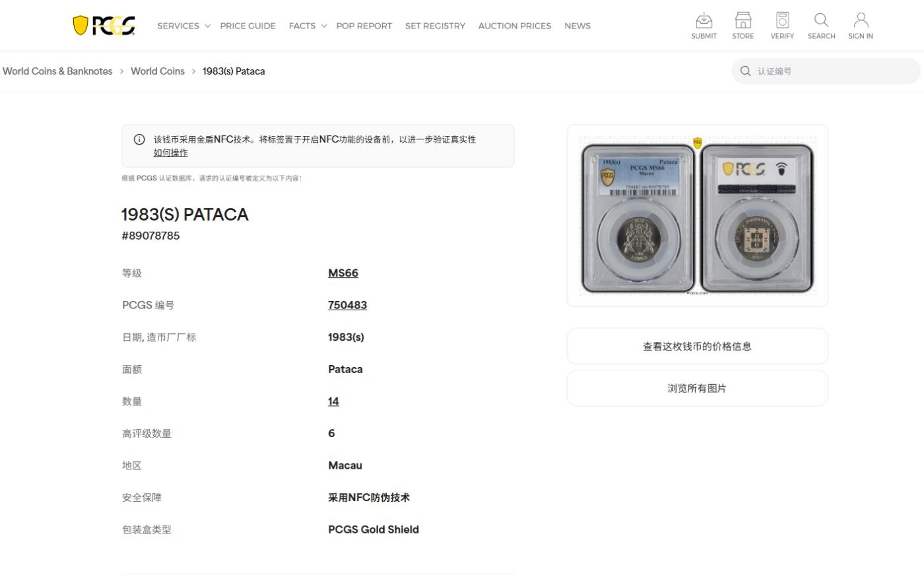The image size is (924, 581).
Task: Open the Verify icon in header
Action: click(x=782, y=26)
